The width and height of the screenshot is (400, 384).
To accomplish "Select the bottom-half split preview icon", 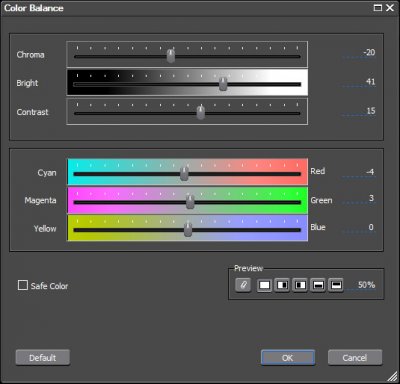I will click(318, 285).
